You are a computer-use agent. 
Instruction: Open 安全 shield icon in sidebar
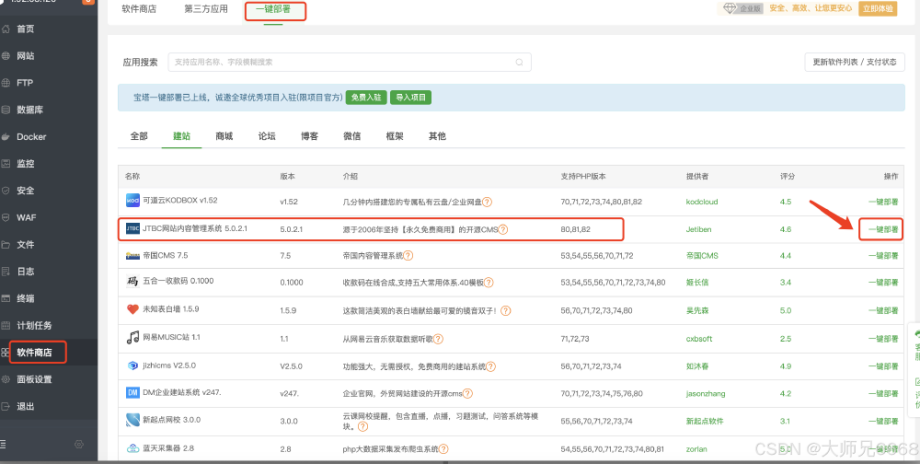pyautogui.click(x=5, y=191)
